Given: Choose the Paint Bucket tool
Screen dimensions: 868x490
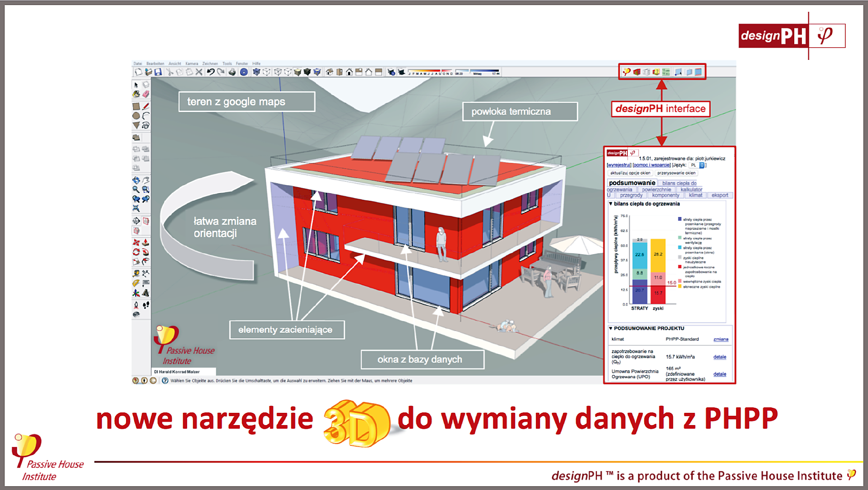Looking at the screenshot, I should [136, 94].
